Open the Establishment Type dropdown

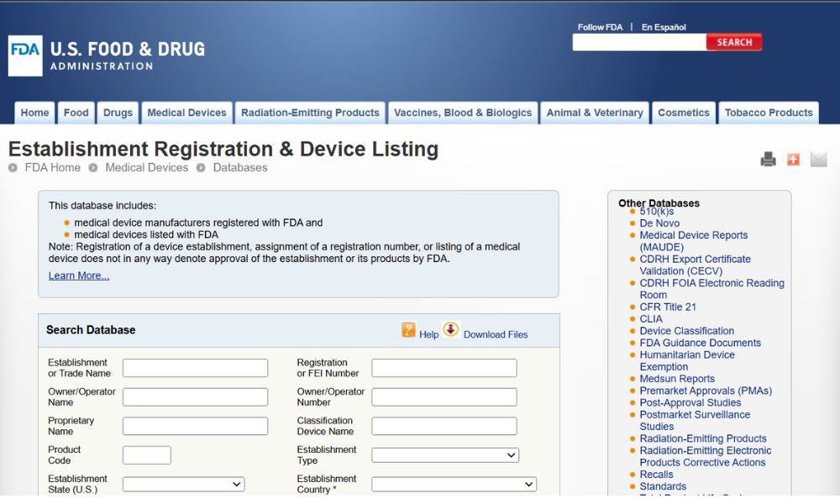point(445,455)
